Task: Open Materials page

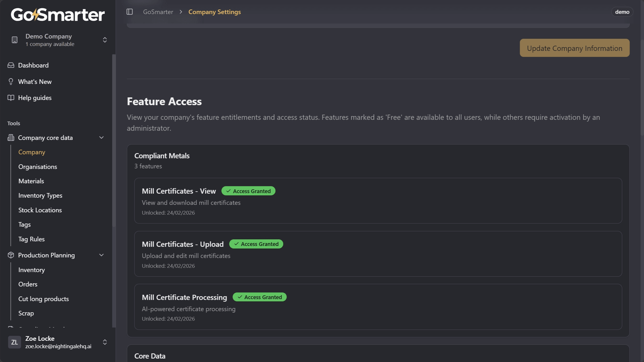Action: point(31,181)
